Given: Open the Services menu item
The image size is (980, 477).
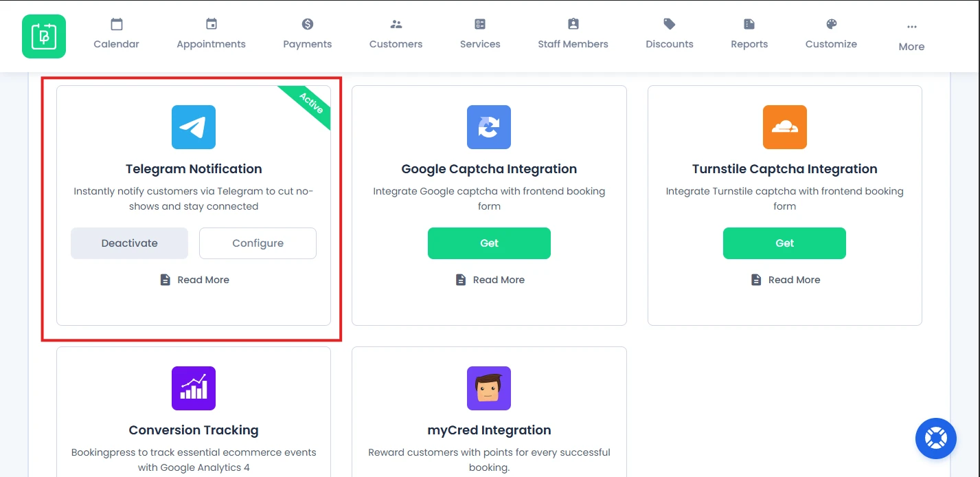Looking at the screenshot, I should [480, 34].
